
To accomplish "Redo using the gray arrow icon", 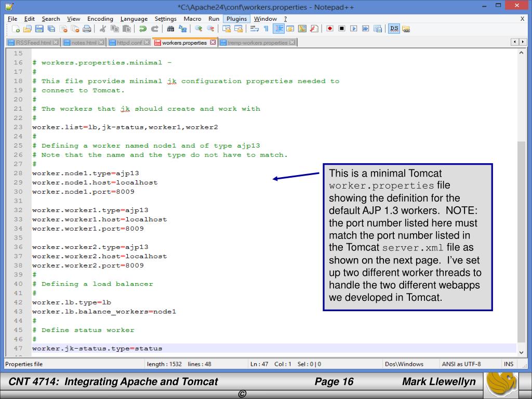I will point(154,29).
